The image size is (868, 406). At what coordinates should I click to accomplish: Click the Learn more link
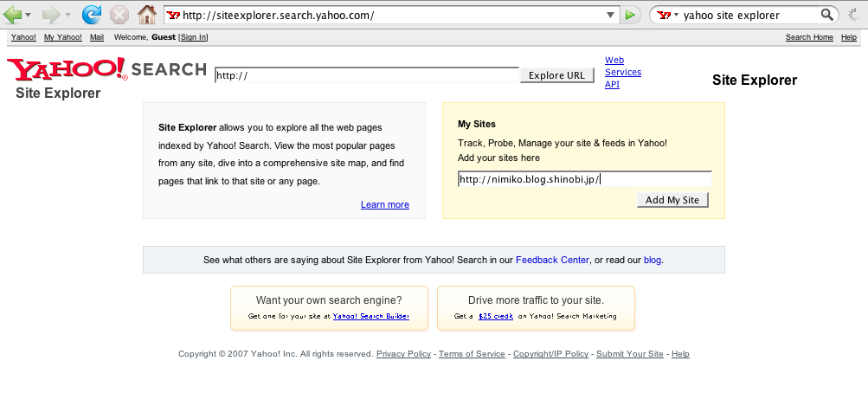[x=385, y=204]
